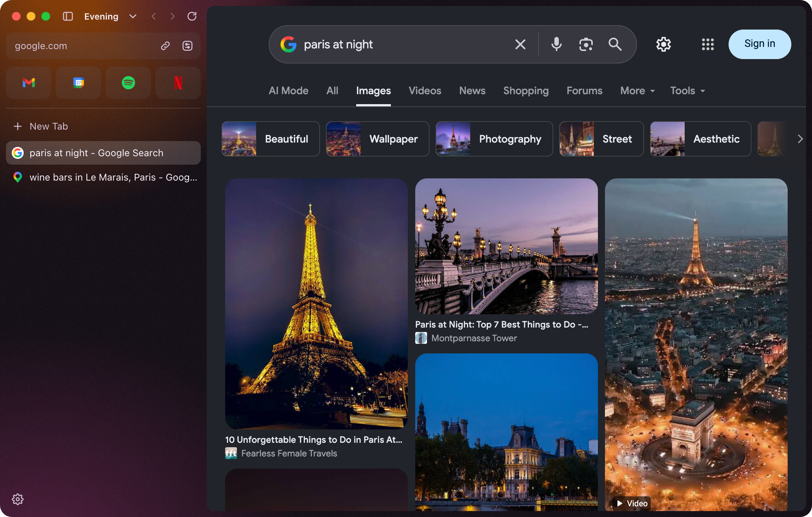The image size is (812, 517).
Task: Select paris at night Google Search tab
Action: (x=103, y=153)
